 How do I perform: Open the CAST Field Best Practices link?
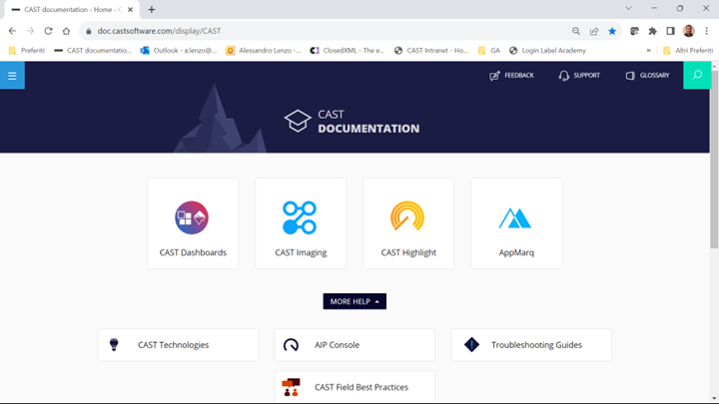(354, 387)
